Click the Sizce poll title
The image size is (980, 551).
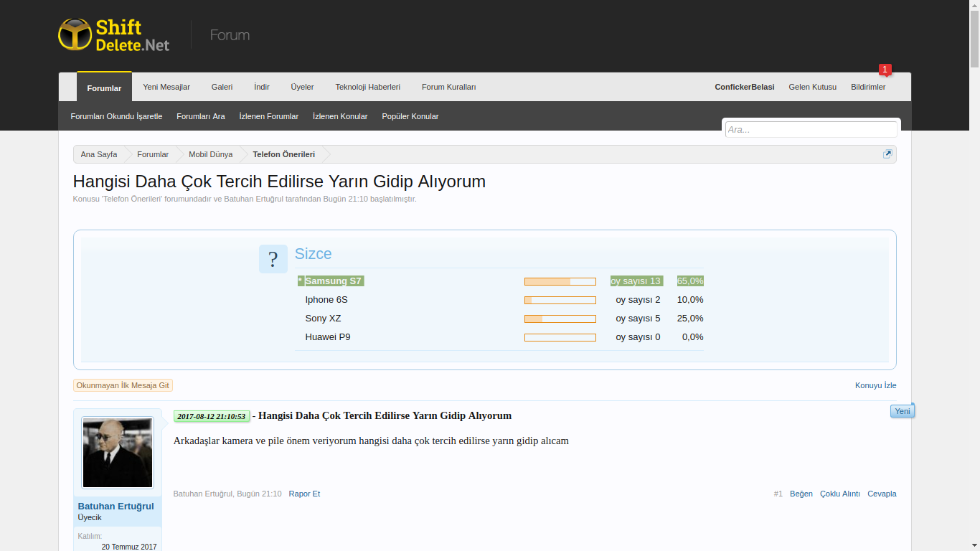point(314,254)
